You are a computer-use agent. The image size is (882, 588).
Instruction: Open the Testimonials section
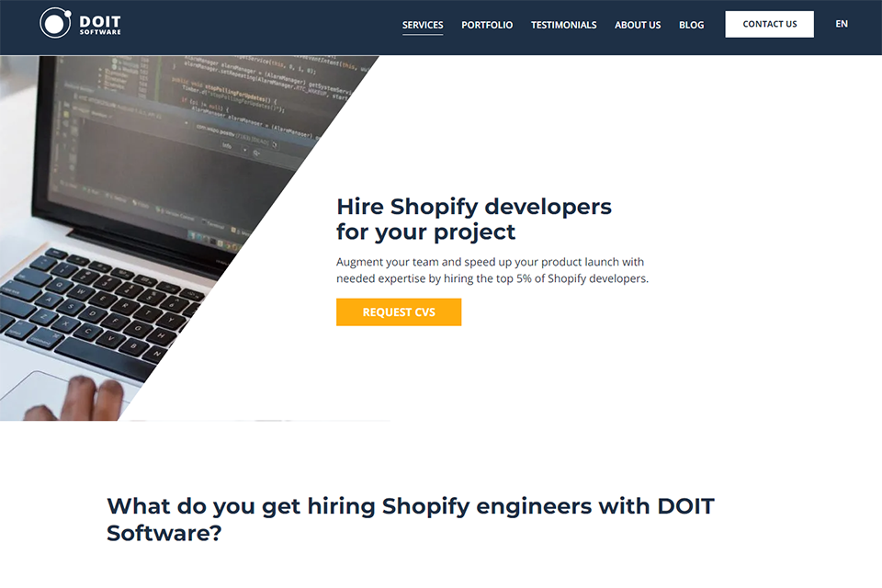[563, 25]
